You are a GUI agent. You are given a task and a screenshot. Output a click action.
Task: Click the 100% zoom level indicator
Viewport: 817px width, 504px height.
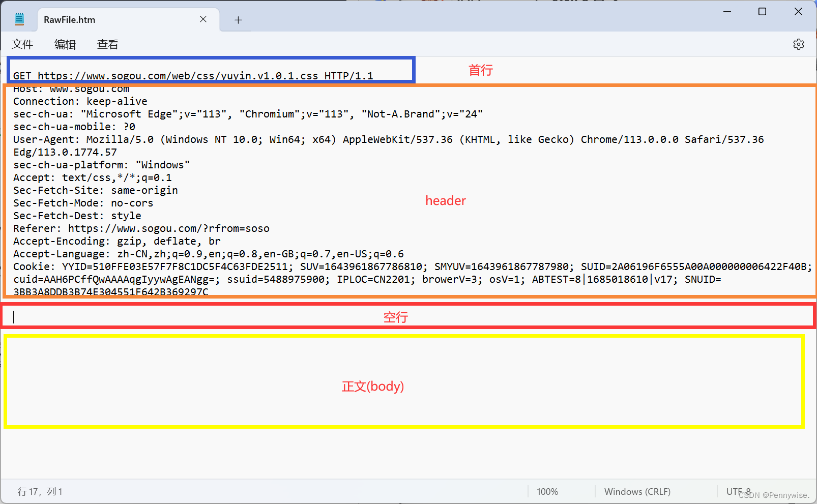(x=547, y=491)
